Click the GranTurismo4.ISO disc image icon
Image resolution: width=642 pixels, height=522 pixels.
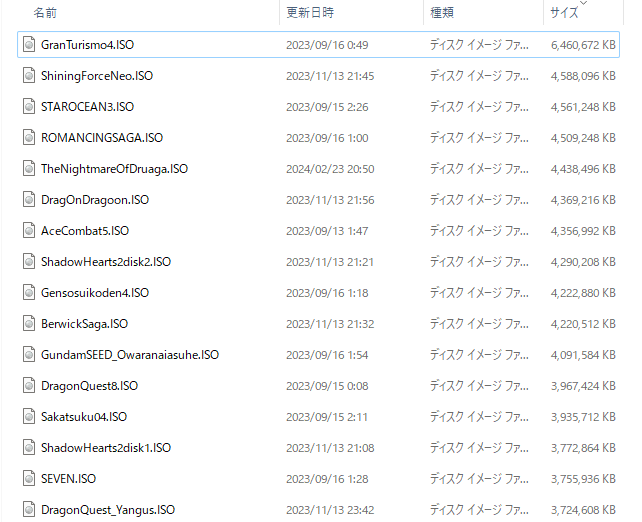pyautogui.click(x=31, y=45)
